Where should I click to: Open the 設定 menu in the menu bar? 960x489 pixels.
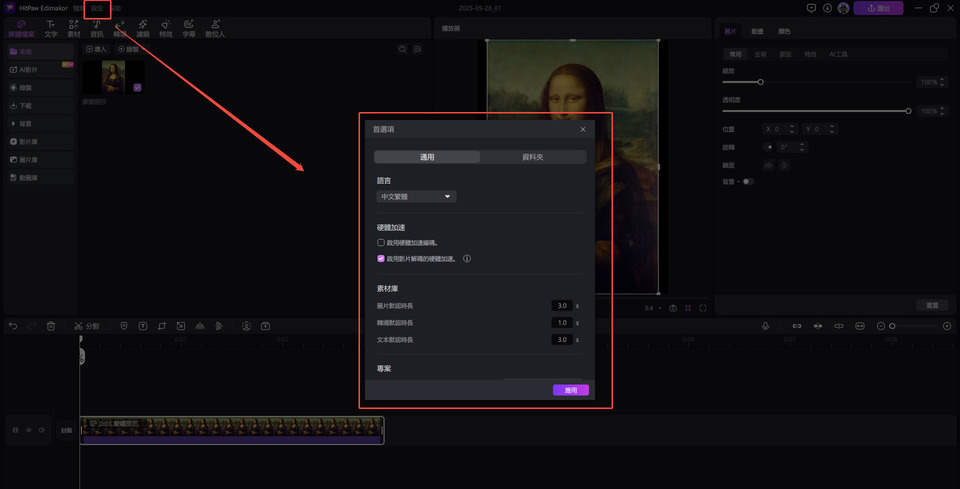pyautogui.click(x=97, y=9)
